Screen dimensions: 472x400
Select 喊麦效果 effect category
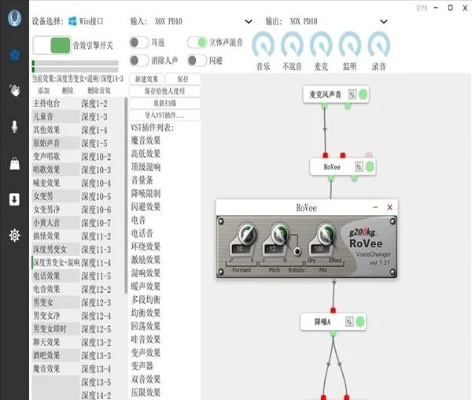pos(56,183)
